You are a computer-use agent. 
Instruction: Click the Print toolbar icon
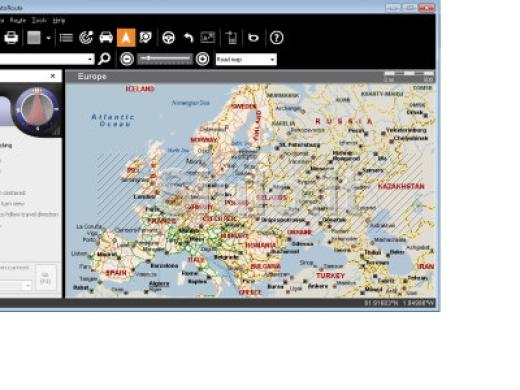[11, 38]
